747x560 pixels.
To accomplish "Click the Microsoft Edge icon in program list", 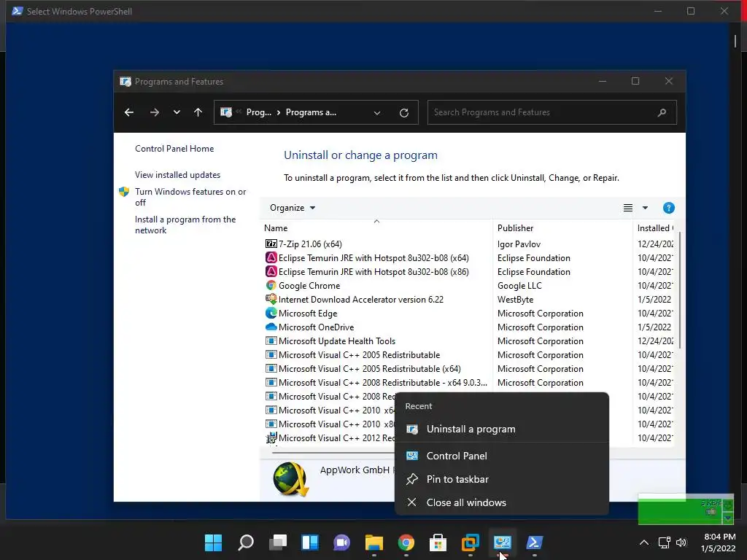I will point(271,313).
